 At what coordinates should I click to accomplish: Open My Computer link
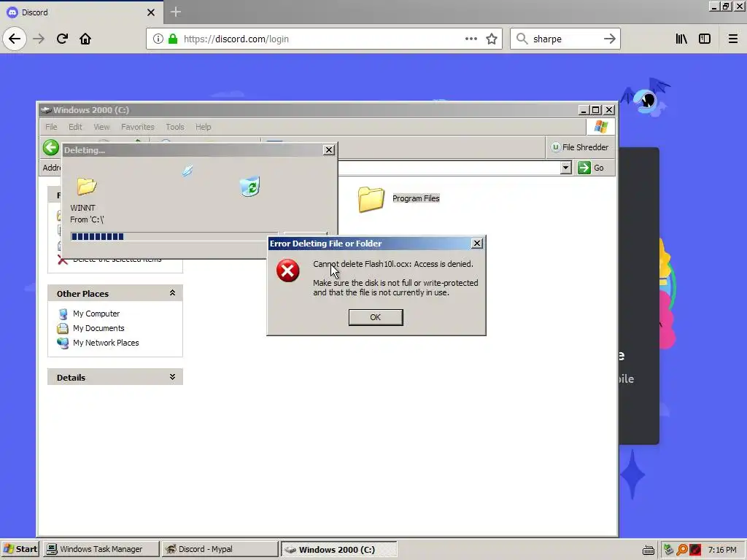96,314
